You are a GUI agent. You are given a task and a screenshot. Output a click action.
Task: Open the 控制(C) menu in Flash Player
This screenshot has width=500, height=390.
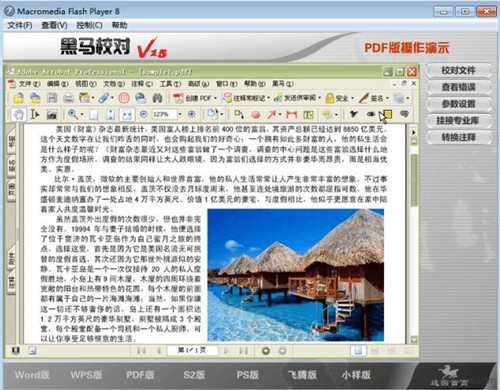click(89, 25)
